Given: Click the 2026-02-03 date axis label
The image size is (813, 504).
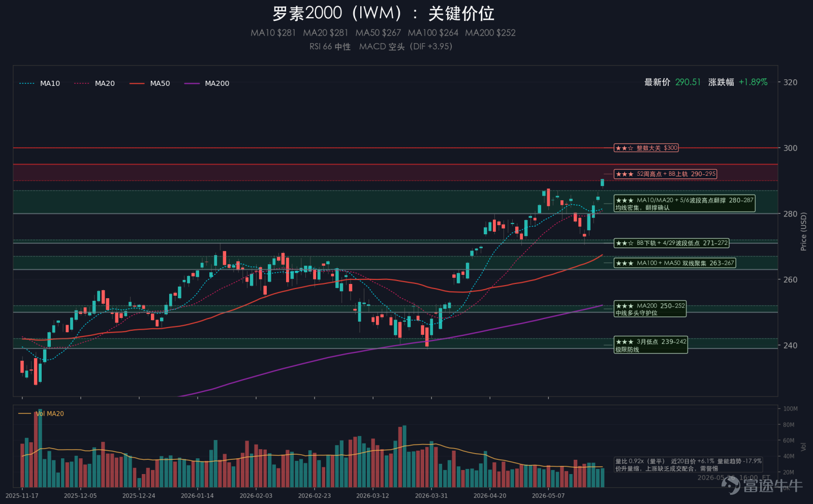Looking at the screenshot, I should [x=256, y=495].
